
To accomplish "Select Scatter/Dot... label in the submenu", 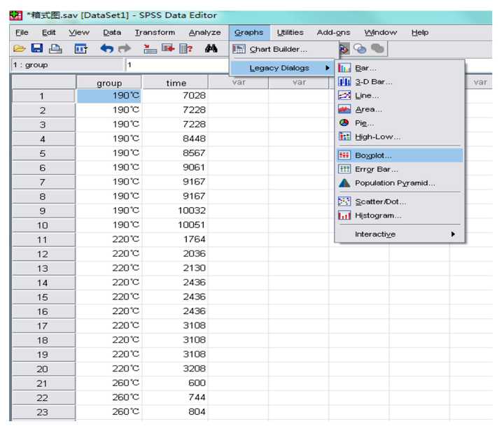I will [381, 201].
